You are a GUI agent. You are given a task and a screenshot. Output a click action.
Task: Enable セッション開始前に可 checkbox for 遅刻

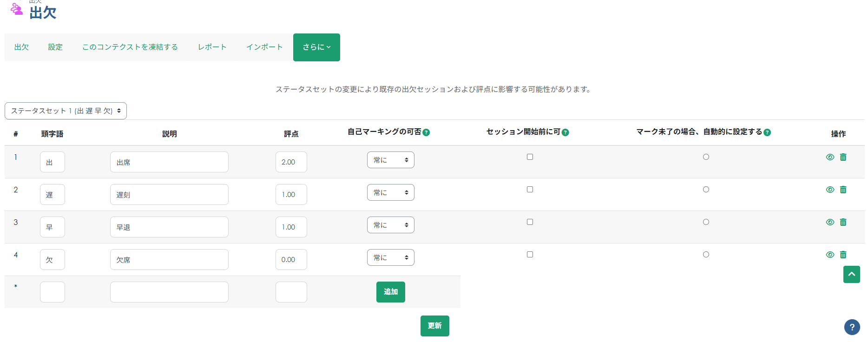(x=530, y=190)
